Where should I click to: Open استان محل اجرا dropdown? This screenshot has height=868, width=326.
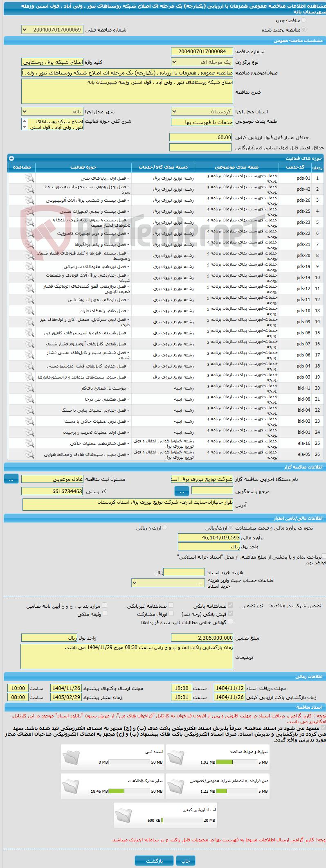pyautogui.click(x=202, y=111)
